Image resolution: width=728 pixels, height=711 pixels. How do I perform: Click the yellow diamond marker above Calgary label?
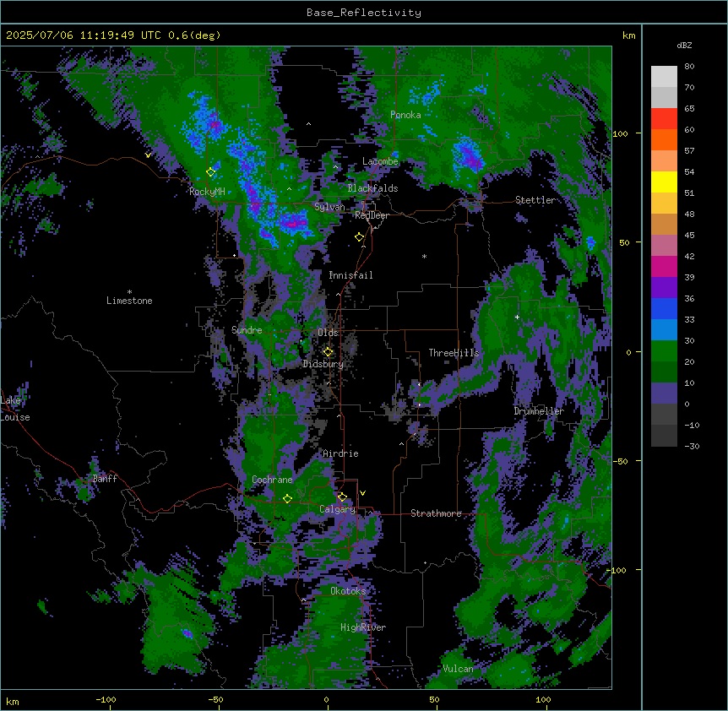(x=342, y=497)
